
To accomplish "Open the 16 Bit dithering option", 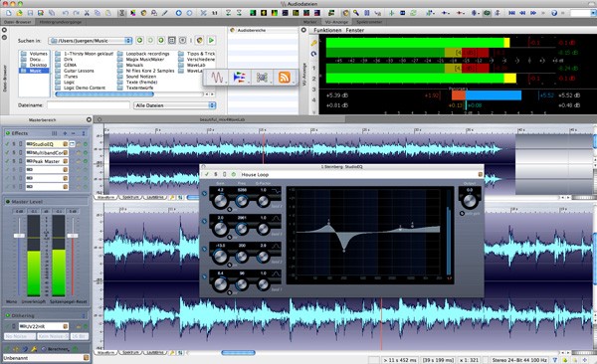I will pyautogui.click(x=80, y=336).
